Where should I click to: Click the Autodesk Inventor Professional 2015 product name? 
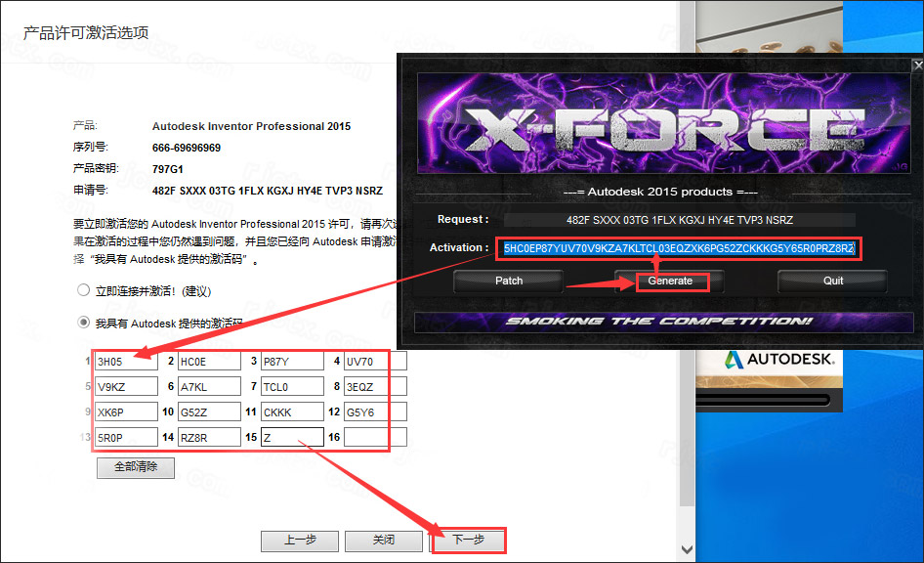tap(252, 126)
